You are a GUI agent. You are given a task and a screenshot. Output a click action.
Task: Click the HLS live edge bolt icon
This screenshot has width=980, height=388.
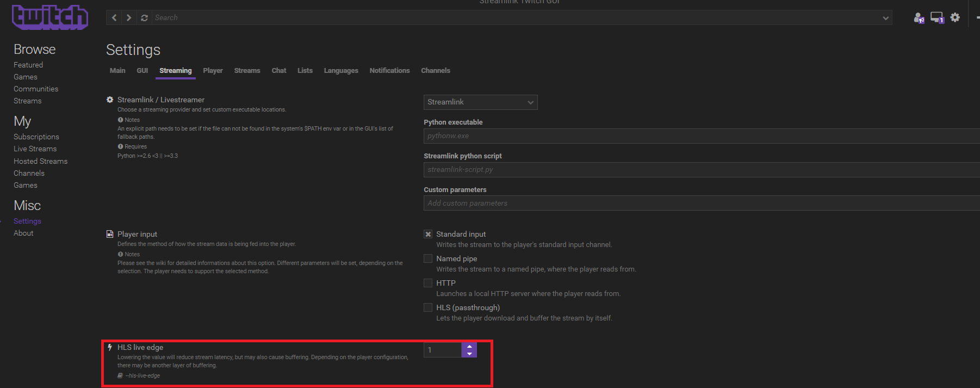point(110,347)
